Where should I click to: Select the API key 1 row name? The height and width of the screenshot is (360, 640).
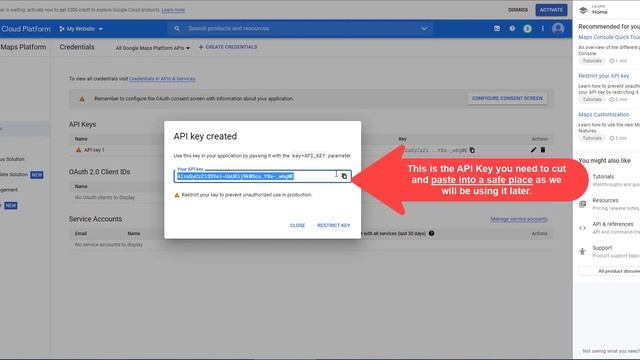pos(94,150)
